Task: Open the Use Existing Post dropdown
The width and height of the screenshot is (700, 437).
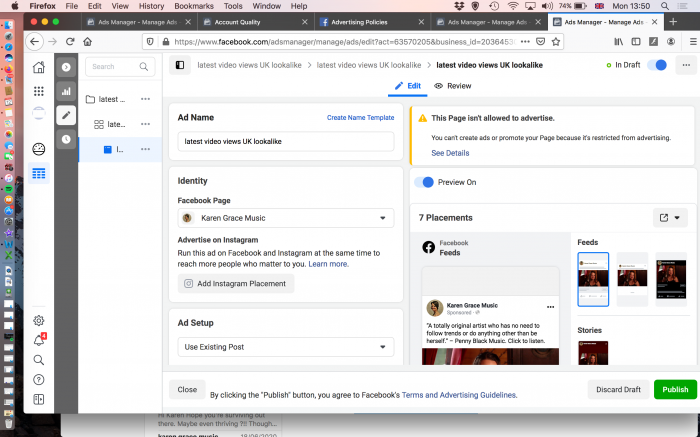Action: 286,347
